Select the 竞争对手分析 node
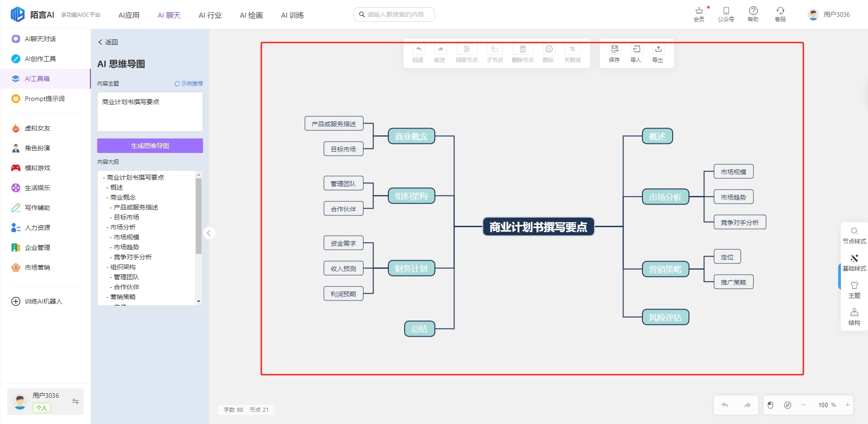The image size is (868, 424). point(740,222)
